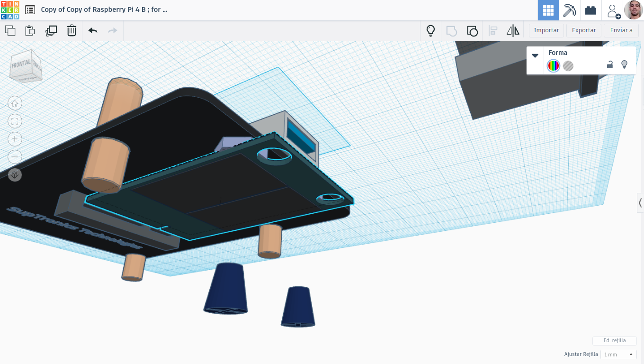Delete the selected shape with trash icon
644x364 pixels.
[72, 31]
